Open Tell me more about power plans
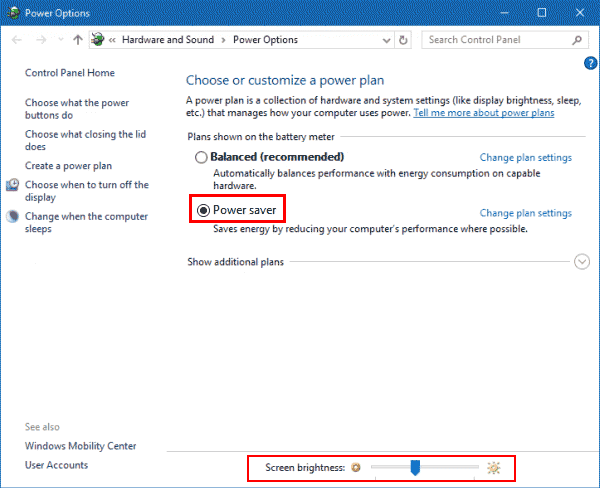600x488 pixels. [484, 113]
